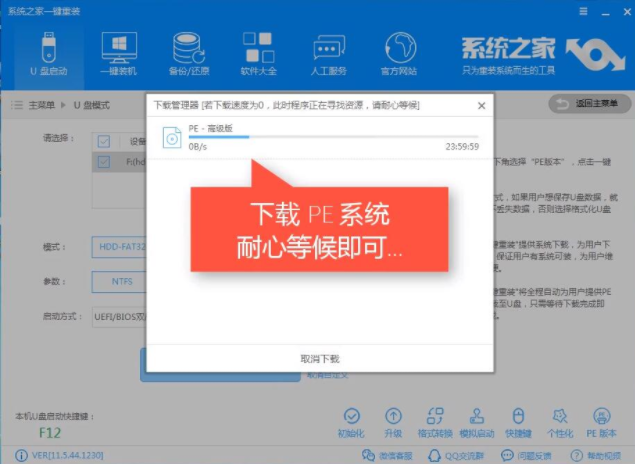Click the version info icon

[21, 455]
